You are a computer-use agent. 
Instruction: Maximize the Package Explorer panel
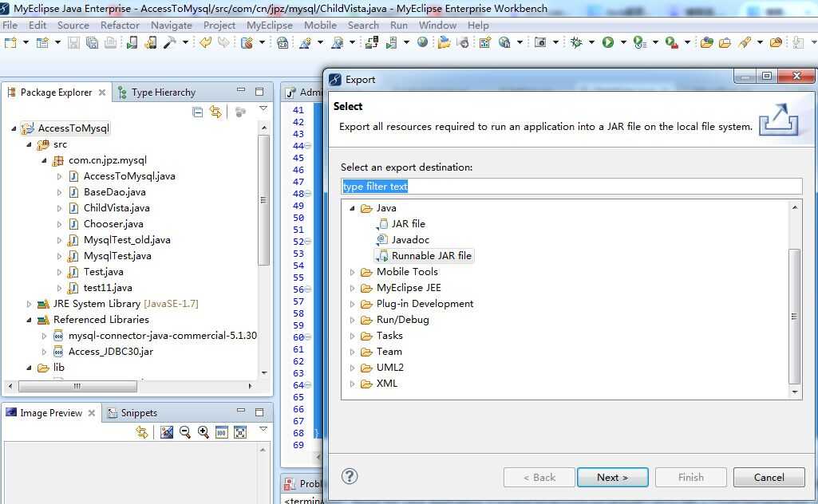tap(259, 92)
